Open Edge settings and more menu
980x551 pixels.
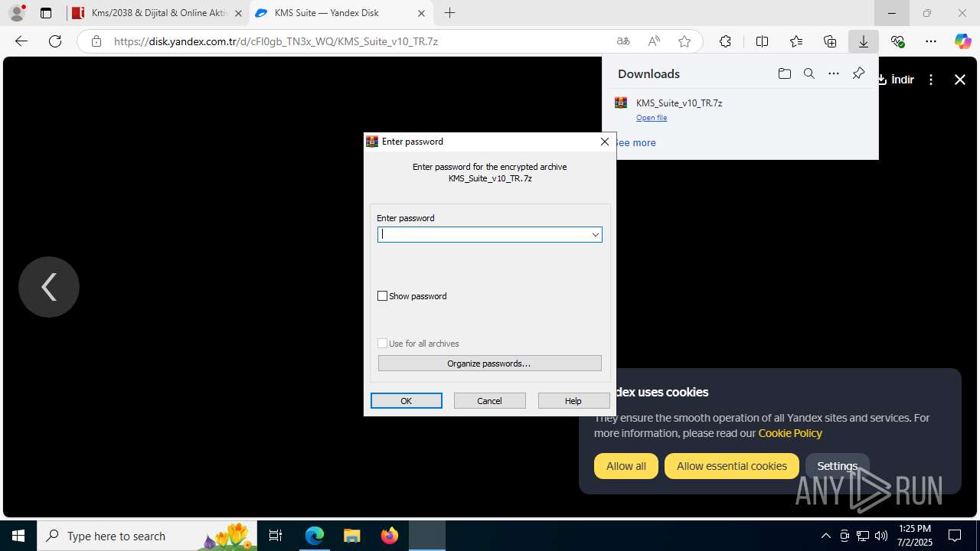point(931,41)
